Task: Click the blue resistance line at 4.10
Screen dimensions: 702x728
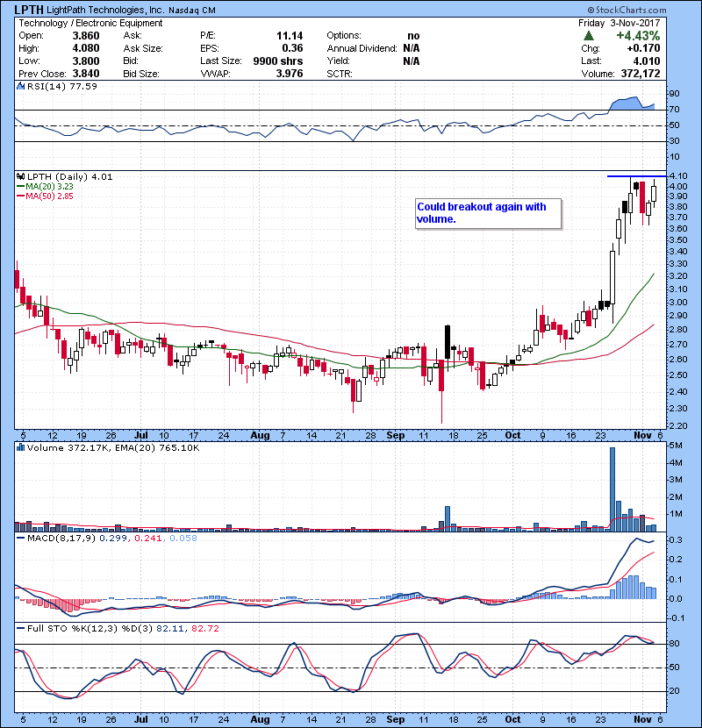Action: coord(636,176)
